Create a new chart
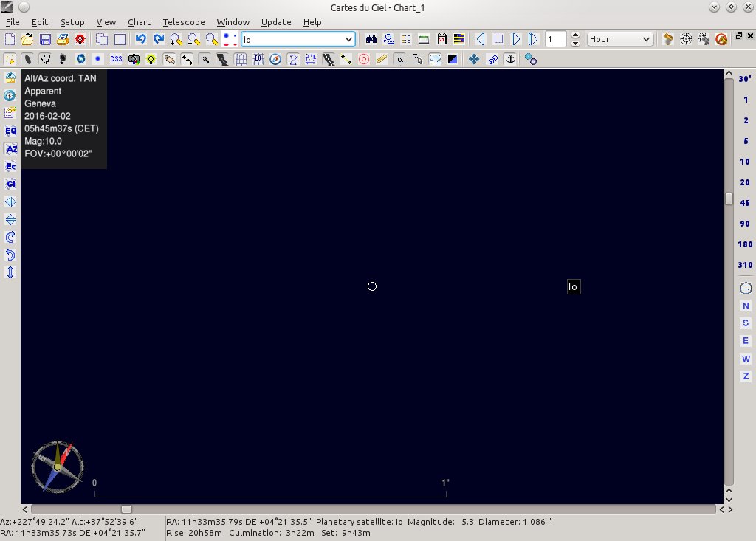This screenshot has height=541, width=756. pyautogui.click(x=10, y=39)
